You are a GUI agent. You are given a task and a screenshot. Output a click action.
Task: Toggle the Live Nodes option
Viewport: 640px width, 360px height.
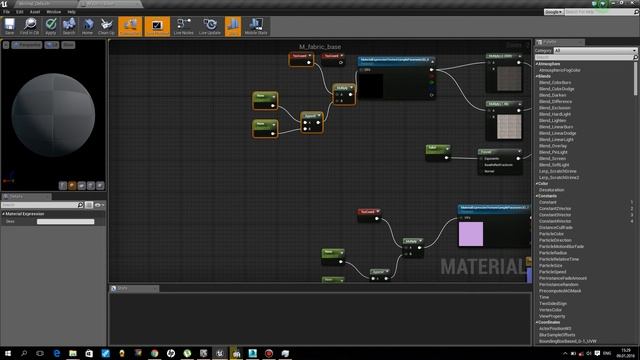tap(184, 26)
